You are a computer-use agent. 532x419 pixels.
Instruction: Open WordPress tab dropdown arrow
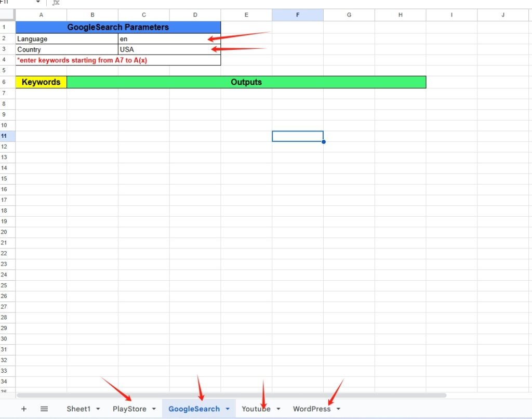coord(338,409)
